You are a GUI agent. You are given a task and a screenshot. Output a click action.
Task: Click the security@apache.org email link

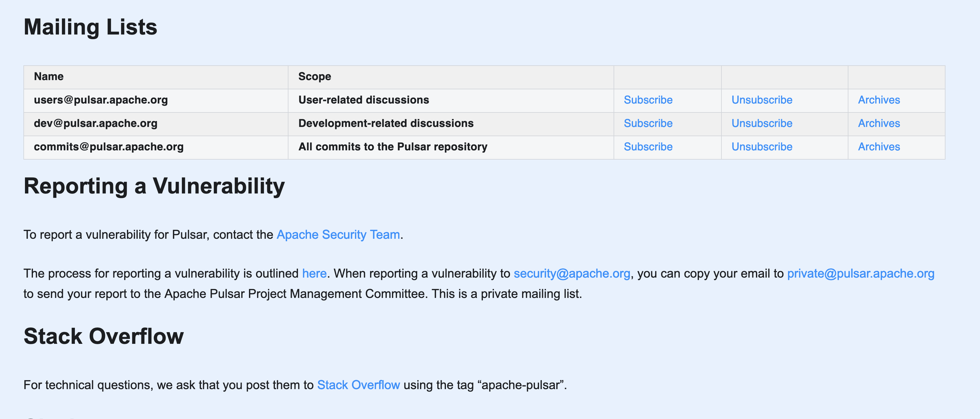[572, 273]
